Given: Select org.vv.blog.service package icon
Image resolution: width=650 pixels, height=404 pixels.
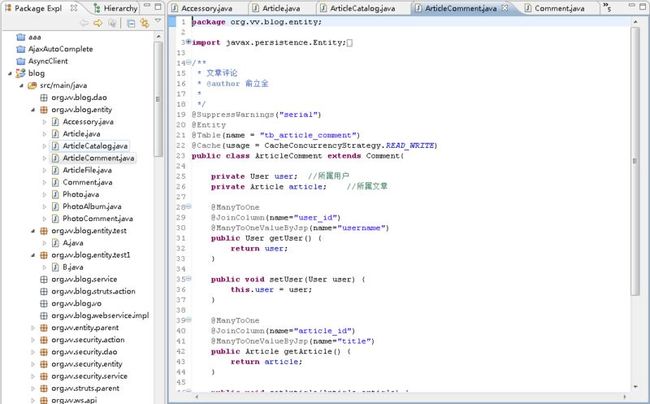Looking at the screenshot, I should coord(44,279).
